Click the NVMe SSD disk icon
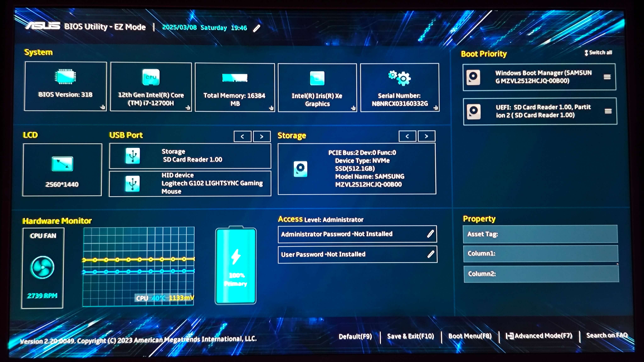644x362 pixels. coord(300,169)
